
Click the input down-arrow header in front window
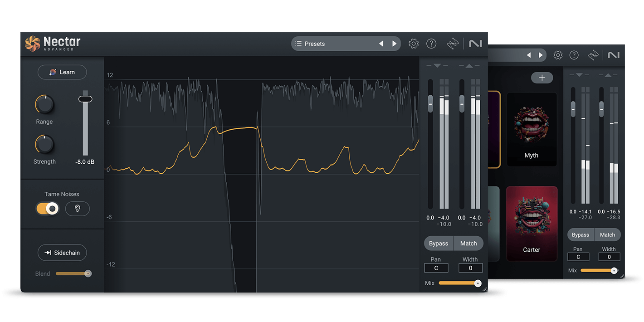(x=437, y=66)
